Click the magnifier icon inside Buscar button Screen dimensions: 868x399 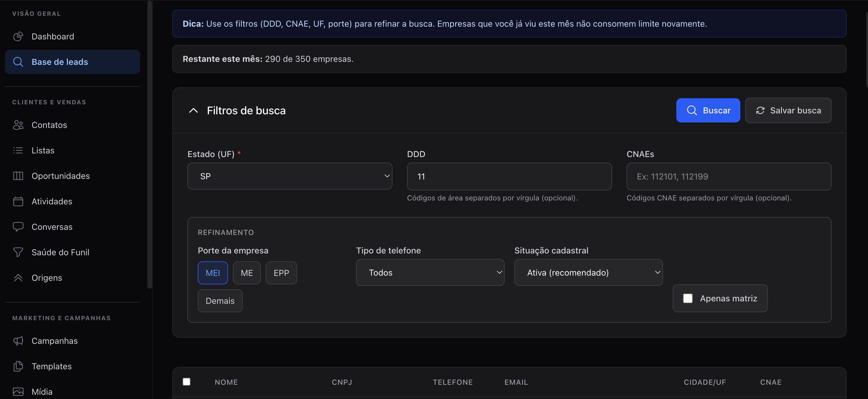tap(692, 110)
